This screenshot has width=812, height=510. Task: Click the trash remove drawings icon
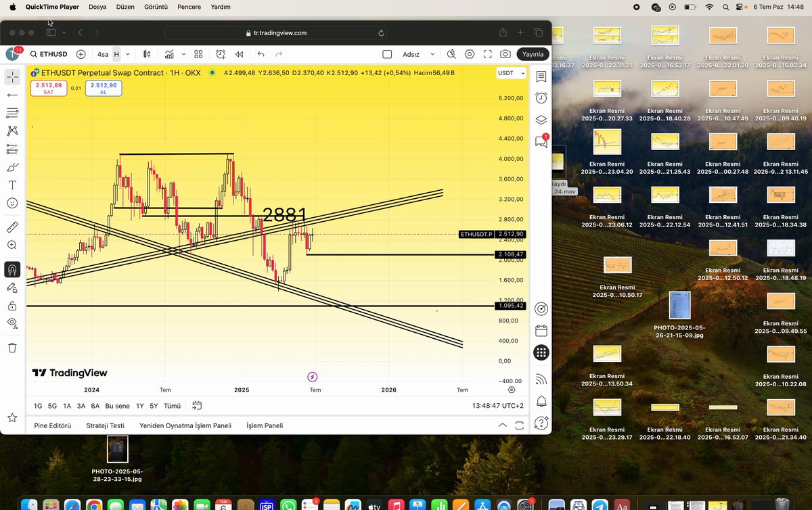tap(12, 348)
